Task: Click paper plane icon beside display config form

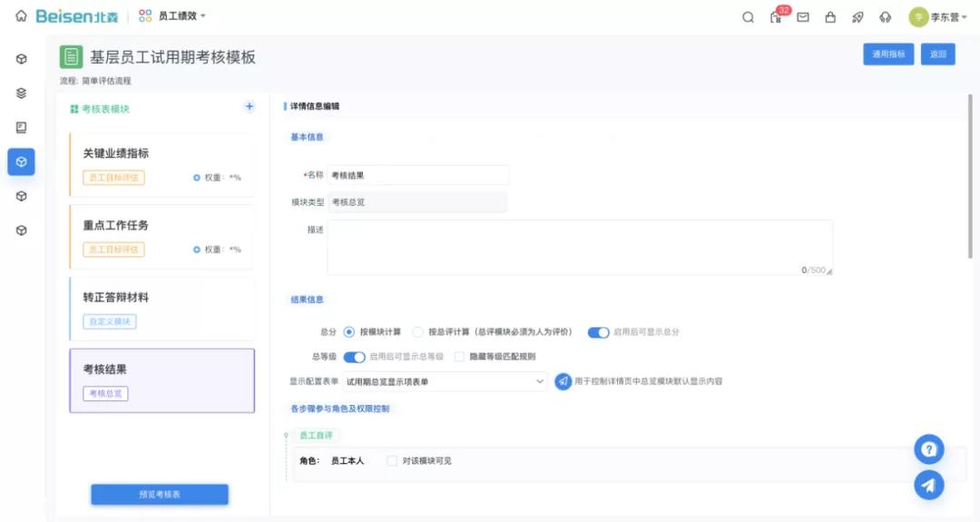Action: click(563, 381)
